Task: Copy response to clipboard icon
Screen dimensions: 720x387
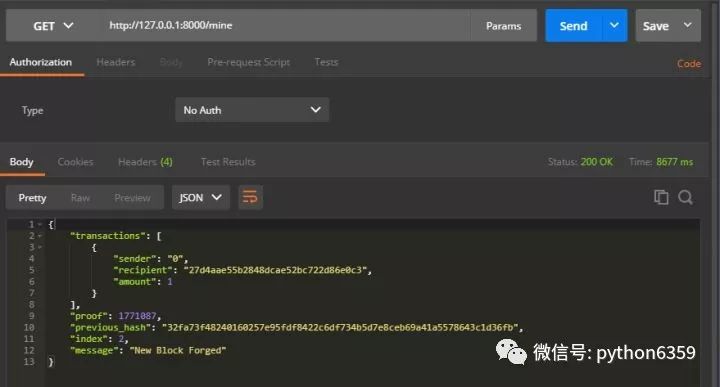Action: [x=661, y=197]
